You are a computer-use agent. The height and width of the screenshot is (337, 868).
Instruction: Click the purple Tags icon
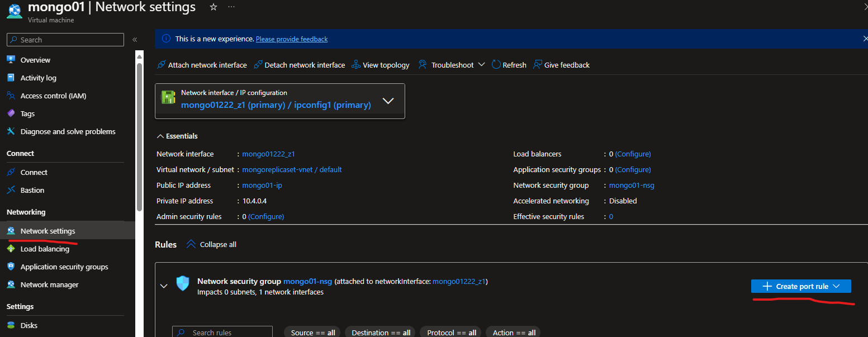pyautogui.click(x=11, y=113)
